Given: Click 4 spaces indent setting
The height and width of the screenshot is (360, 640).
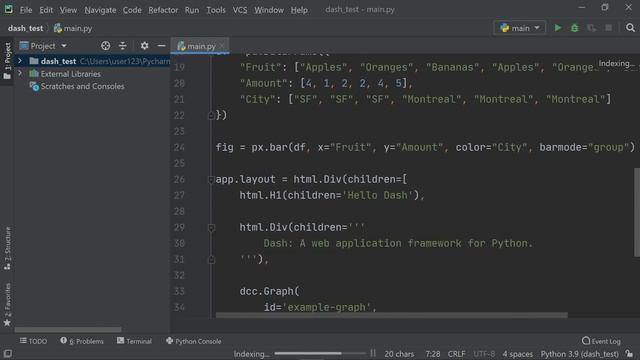Looking at the screenshot, I should 518,354.
